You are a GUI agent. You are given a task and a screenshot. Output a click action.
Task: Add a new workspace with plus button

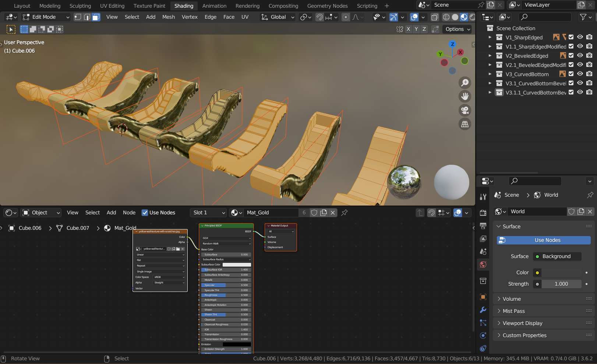387,6
